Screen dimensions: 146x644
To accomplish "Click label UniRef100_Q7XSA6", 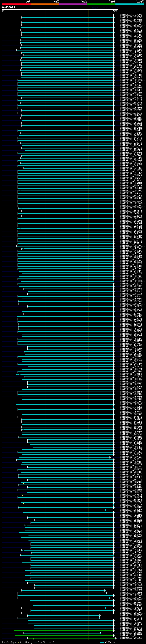I will [x=131, y=37].
